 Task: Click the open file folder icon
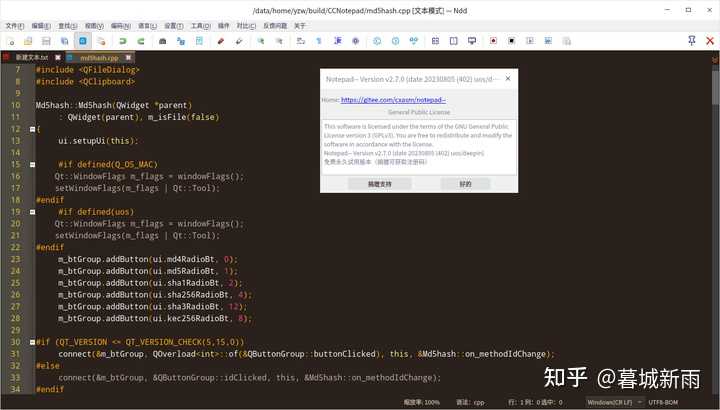28,41
